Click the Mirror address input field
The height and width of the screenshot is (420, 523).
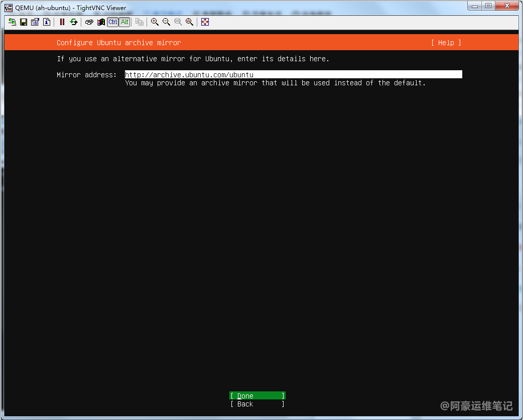pos(293,75)
